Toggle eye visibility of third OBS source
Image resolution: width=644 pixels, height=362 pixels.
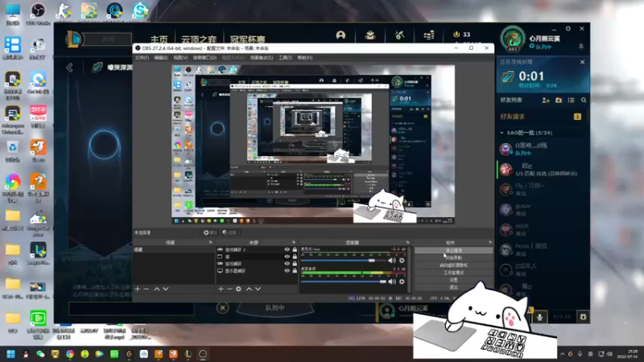coord(287,264)
